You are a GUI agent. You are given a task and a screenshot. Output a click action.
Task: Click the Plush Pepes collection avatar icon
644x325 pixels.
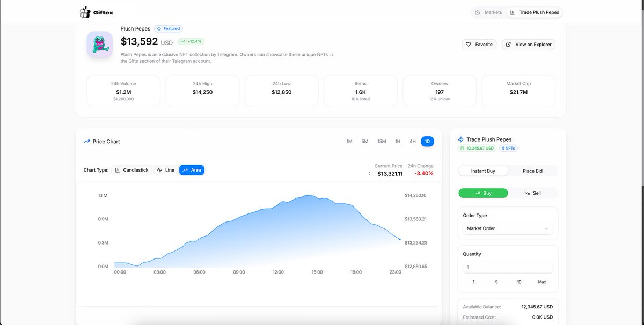tap(99, 44)
